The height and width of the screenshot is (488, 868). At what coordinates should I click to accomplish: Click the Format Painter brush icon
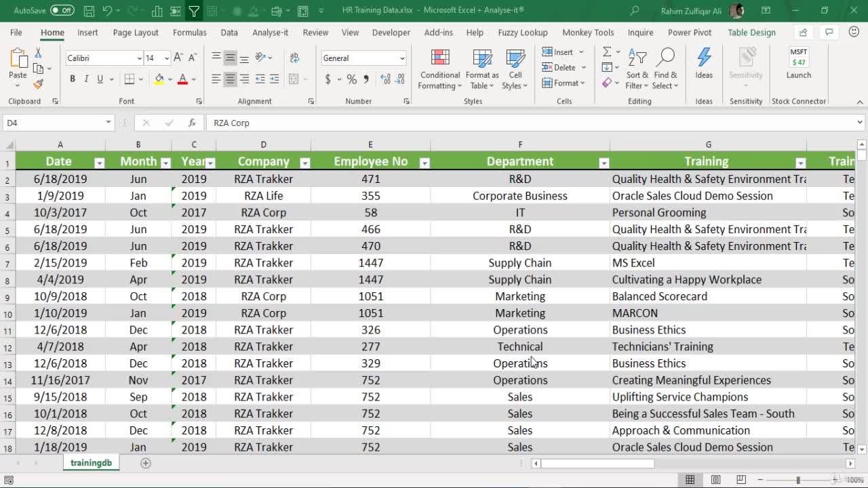pyautogui.click(x=38, y=84)
